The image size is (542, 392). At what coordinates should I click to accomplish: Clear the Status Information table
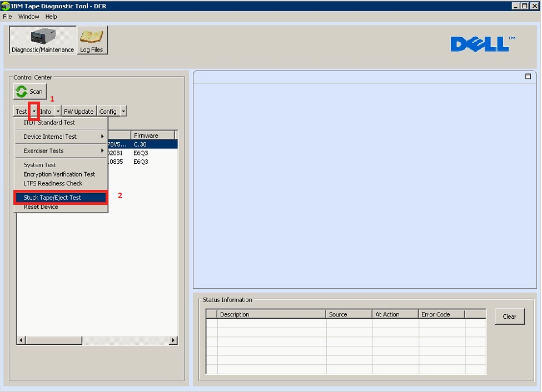tap(509, 316)
